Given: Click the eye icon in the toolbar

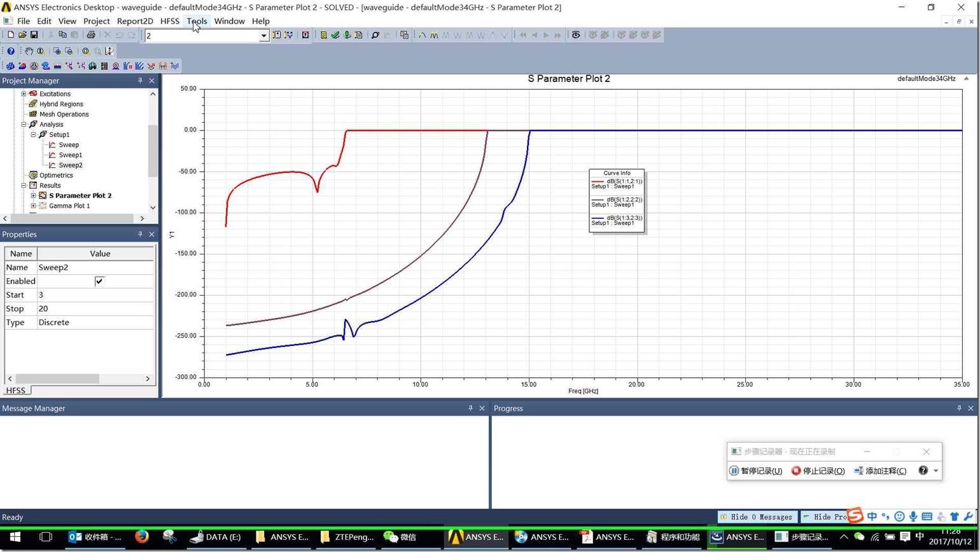Looking at the screenshot, I should point(576,35).
